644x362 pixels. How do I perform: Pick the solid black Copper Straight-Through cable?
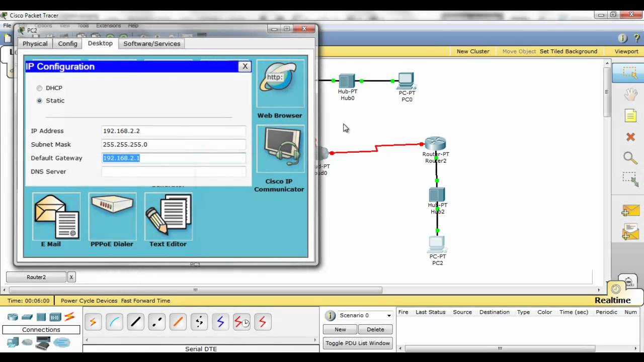135,322
